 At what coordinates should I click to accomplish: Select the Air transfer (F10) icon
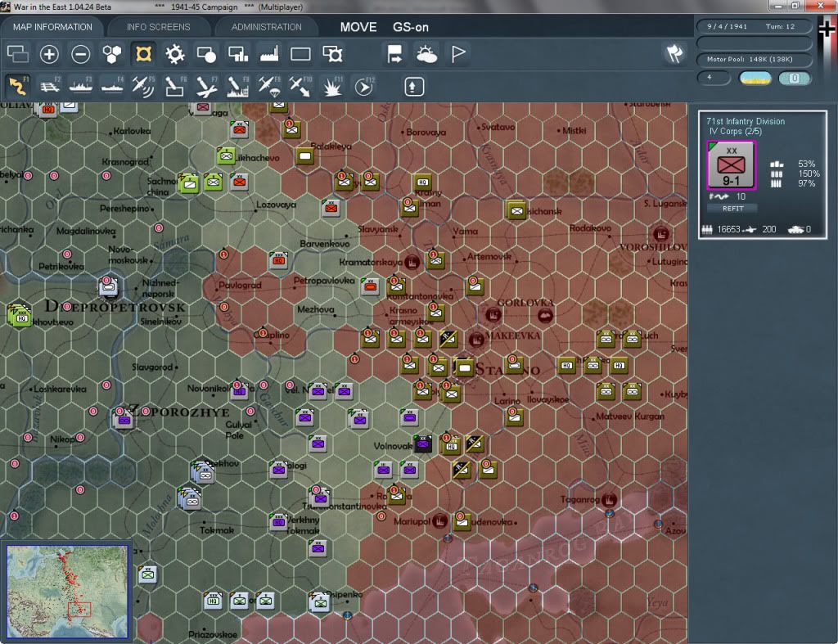[300, 86]
